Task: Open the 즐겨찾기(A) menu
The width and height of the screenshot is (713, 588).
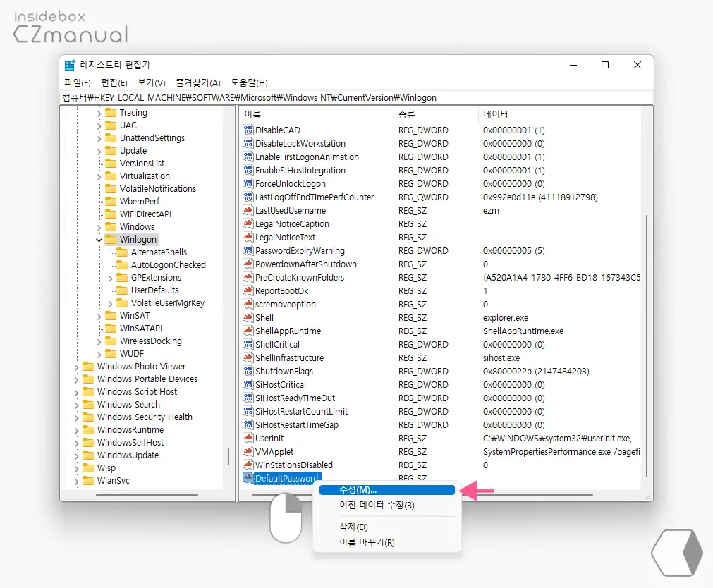Action: 197,83
